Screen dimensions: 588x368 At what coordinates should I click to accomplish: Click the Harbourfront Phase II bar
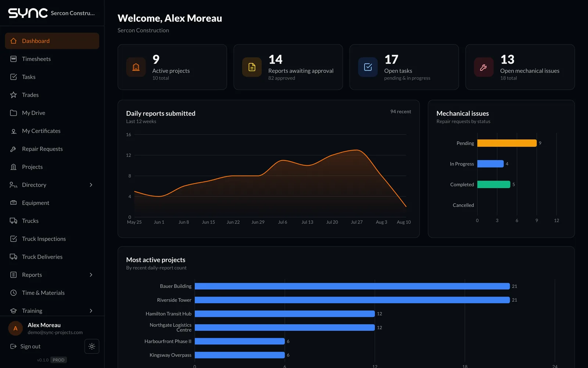point(240,342)
